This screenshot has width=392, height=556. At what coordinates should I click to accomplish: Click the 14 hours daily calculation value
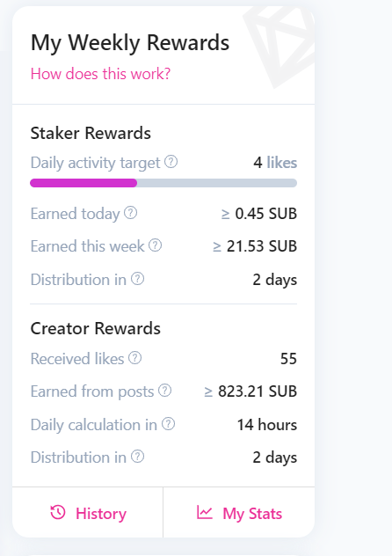267,425
